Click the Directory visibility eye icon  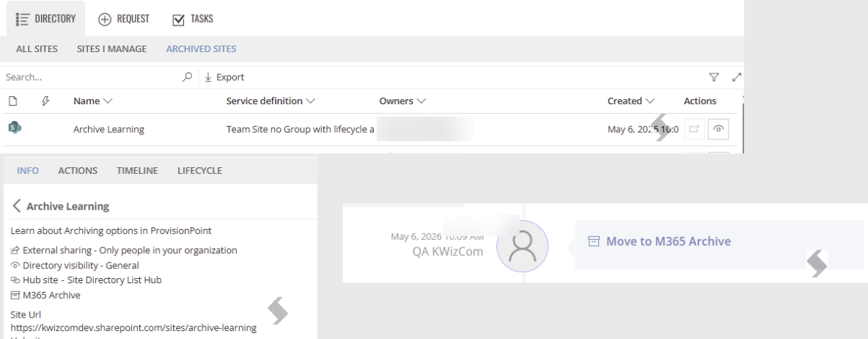click(x=15, y=266)
